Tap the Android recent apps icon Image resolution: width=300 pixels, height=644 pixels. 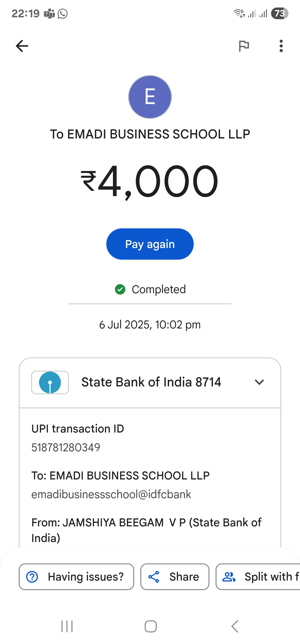point(67,626)
